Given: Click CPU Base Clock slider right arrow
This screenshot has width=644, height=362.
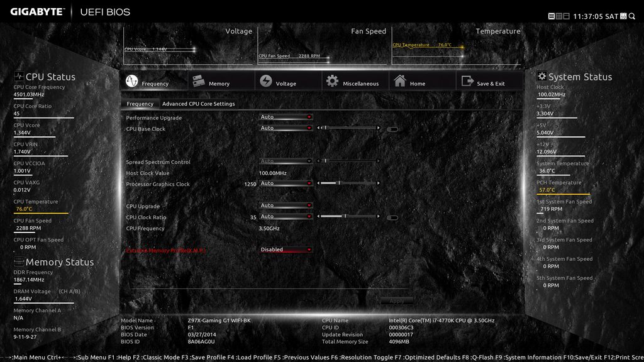Looking at the screenshot, I should pos(378,128).
